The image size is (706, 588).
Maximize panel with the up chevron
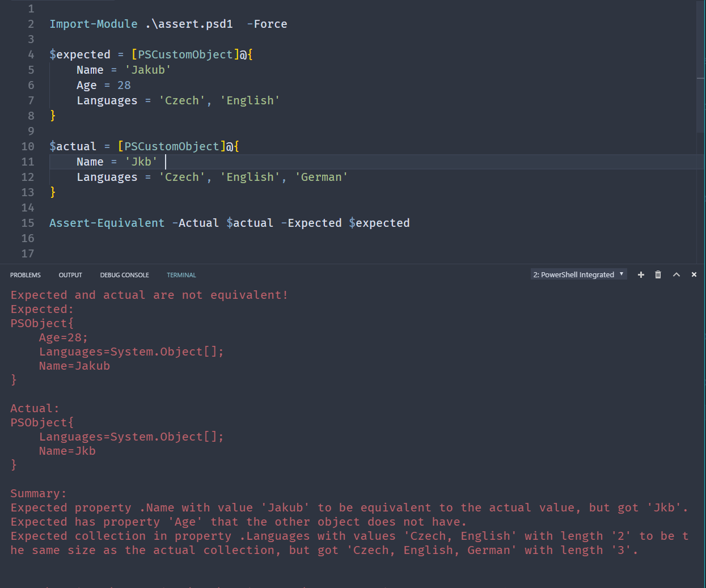click(676, 274)
